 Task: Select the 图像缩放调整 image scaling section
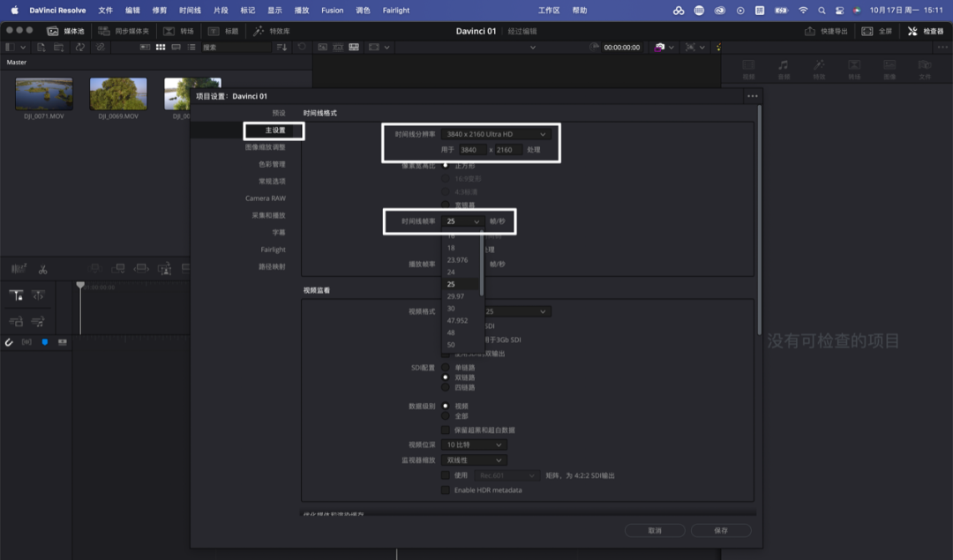[x=265, y=147]
